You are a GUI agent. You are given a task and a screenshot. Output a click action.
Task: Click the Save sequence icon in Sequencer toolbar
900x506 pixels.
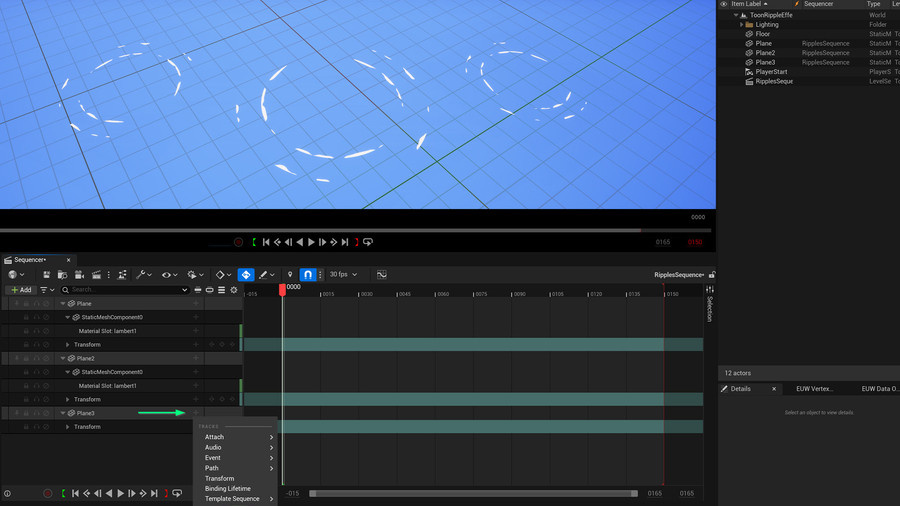pyautogui.click(x=46, y=275)
